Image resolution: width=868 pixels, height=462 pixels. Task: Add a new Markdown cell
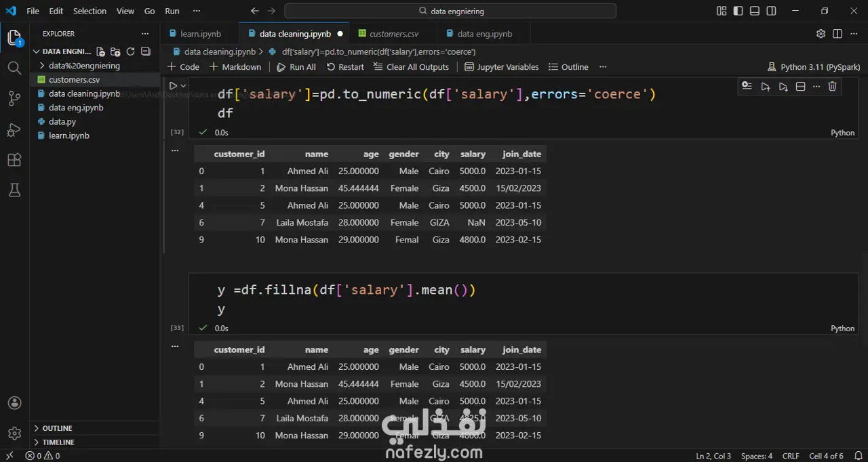coord(235,67)
